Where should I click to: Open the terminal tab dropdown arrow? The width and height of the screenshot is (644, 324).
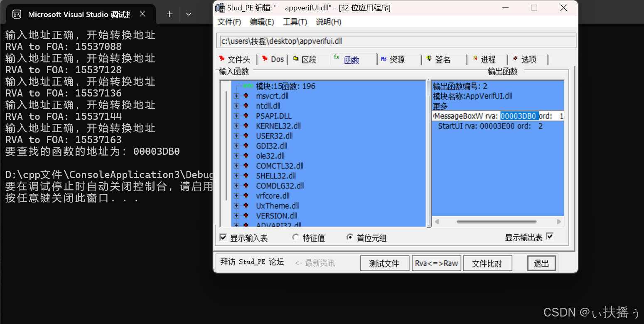pos(189,14)
